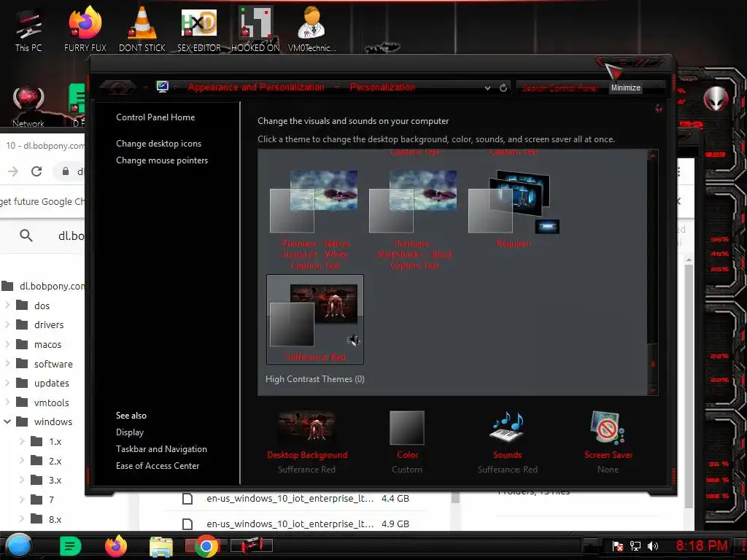747x560 pixels.
Task: Open the SEX EDITOR HxD desktop shortcut
Action: pos(199,29)
